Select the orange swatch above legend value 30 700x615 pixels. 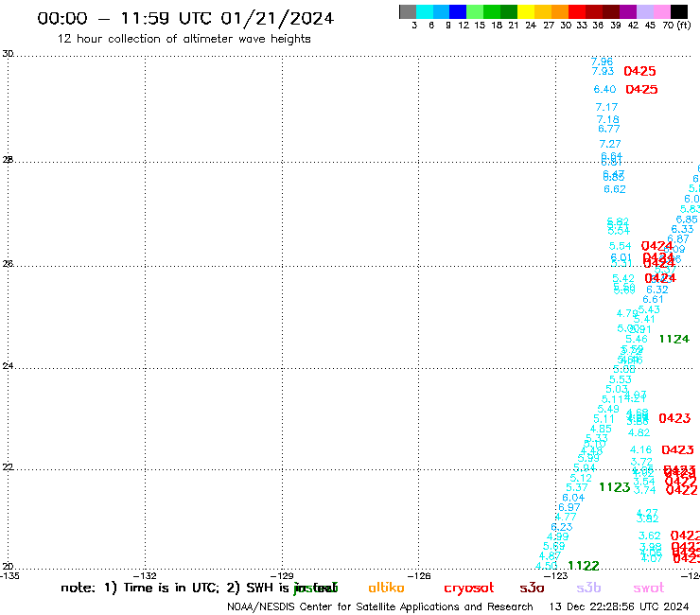pyautogui.click(x=560, y=11)
